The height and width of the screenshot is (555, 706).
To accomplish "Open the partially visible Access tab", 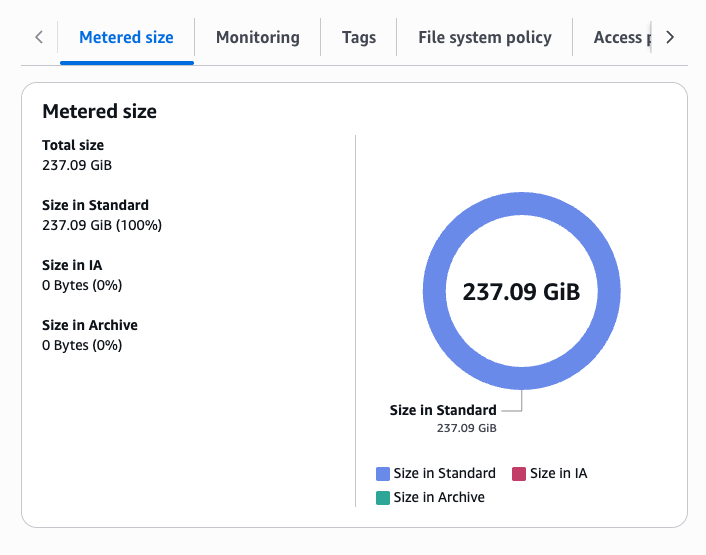I will 623,37.
